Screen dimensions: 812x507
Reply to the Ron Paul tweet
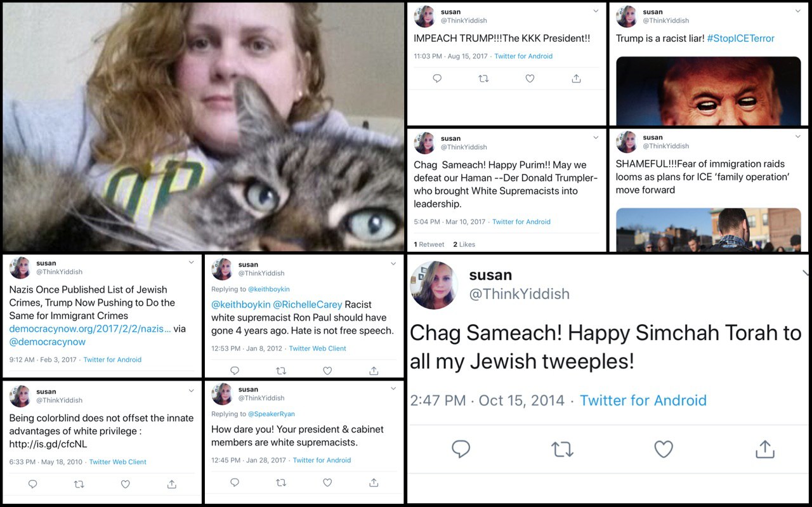pyautogui.click(x=235, y=371)
